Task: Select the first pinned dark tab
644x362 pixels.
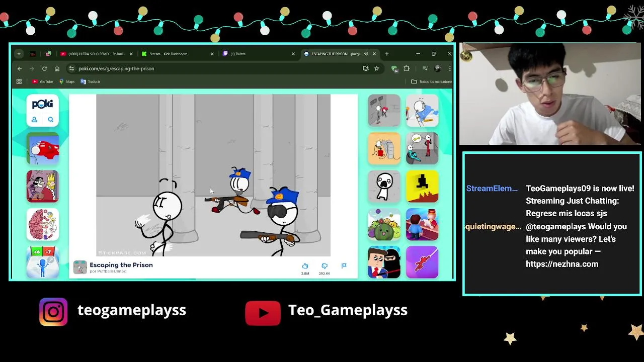Action: [x=33, y=54]
